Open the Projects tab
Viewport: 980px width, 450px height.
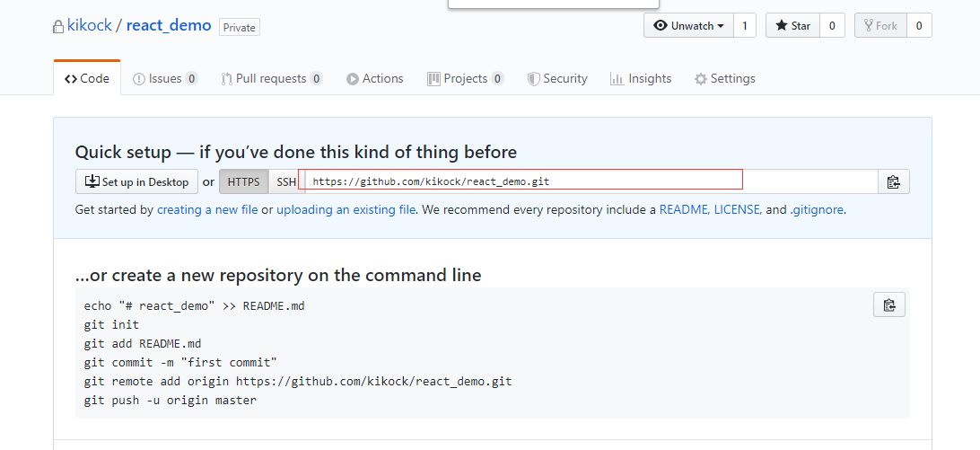tap(465, 78)
